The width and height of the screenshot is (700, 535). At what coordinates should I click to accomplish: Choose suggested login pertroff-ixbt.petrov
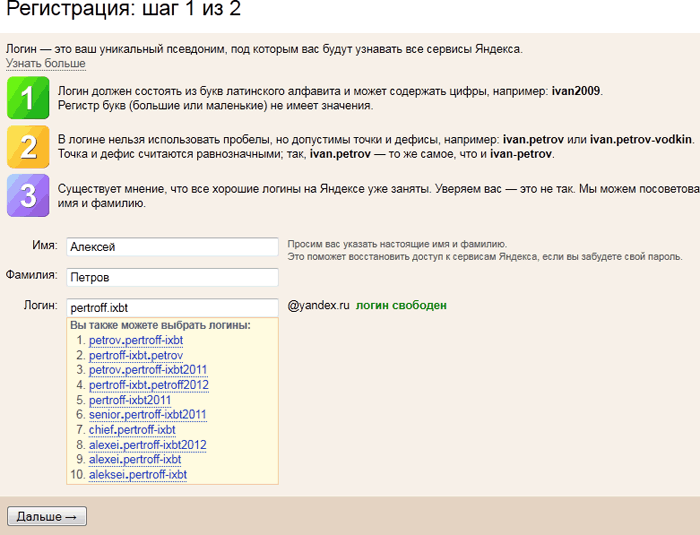point(136,355)
